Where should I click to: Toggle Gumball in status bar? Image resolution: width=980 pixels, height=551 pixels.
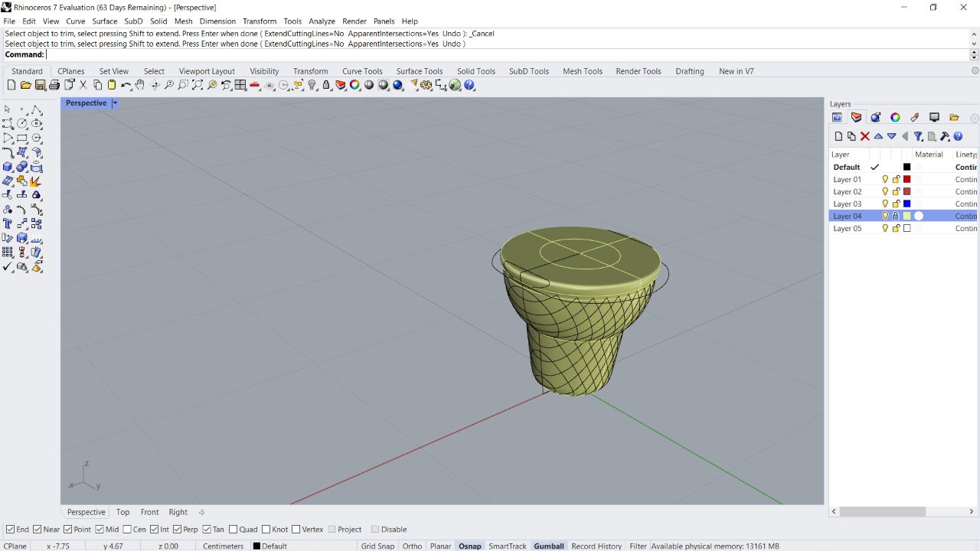549,546
